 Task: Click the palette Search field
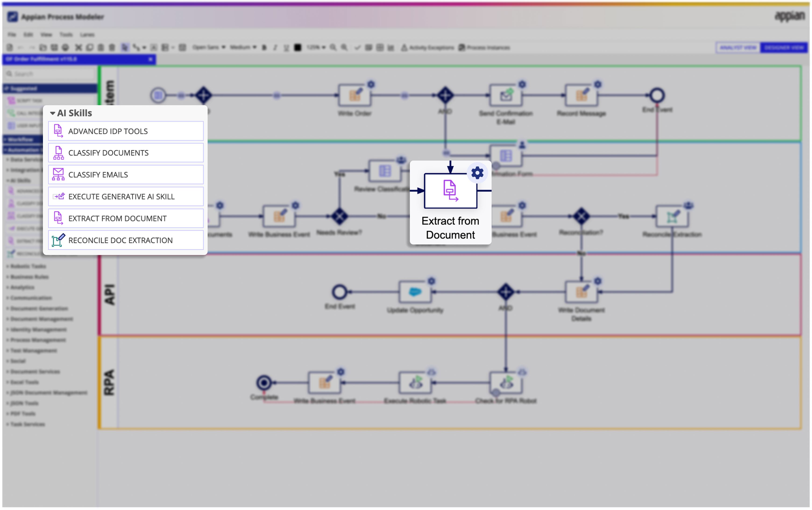tap(50, 74)
